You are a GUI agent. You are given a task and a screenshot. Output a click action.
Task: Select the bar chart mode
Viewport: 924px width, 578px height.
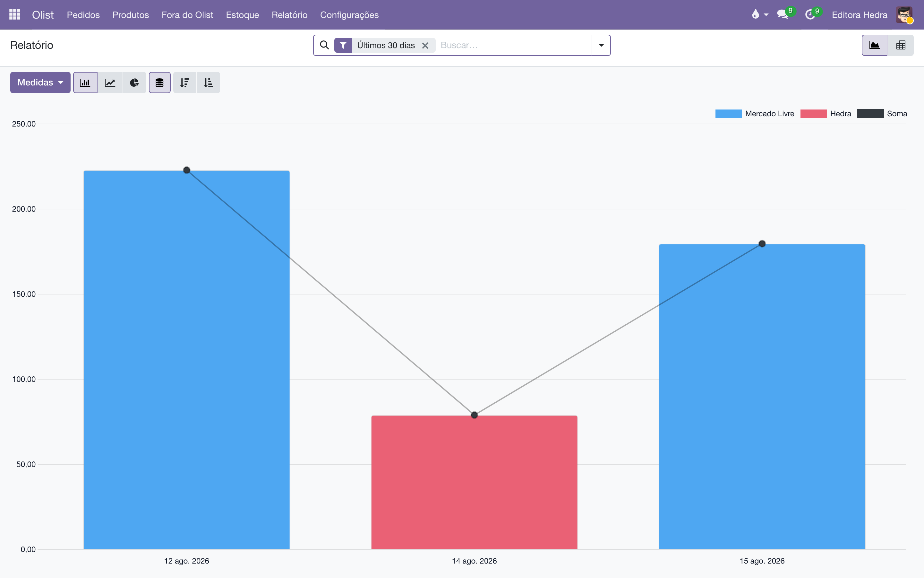[x=85, y=83]
